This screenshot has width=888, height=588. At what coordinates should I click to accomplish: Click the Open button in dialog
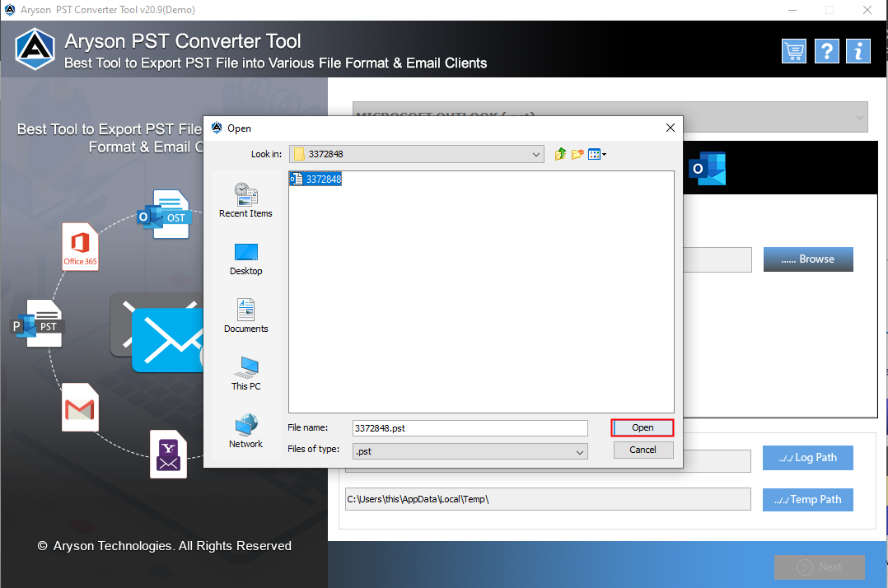click(x=643, y=428)
